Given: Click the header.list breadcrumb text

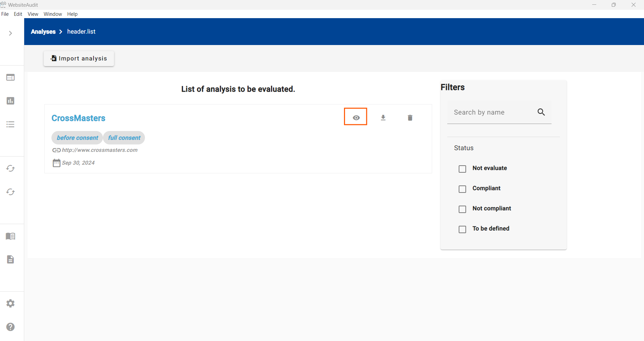Looking at the screenshot, I should pyautogui.click(x=81, y=32).
